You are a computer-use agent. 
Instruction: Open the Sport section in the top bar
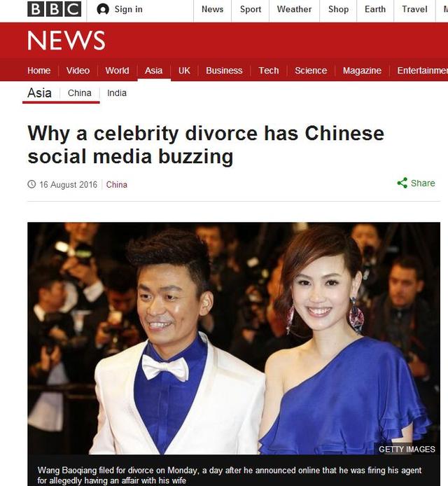coord(251,9)
